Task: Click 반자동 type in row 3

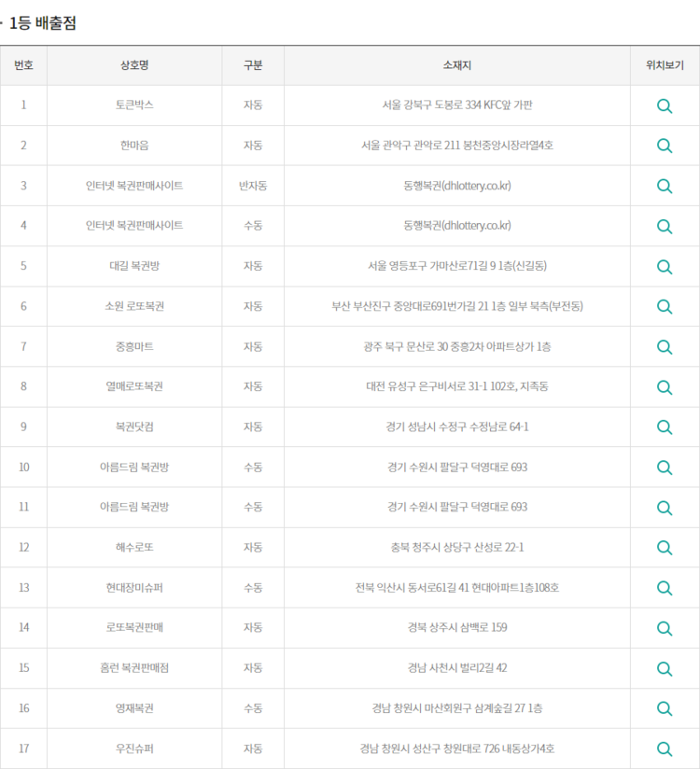Action: click(253, 186)
